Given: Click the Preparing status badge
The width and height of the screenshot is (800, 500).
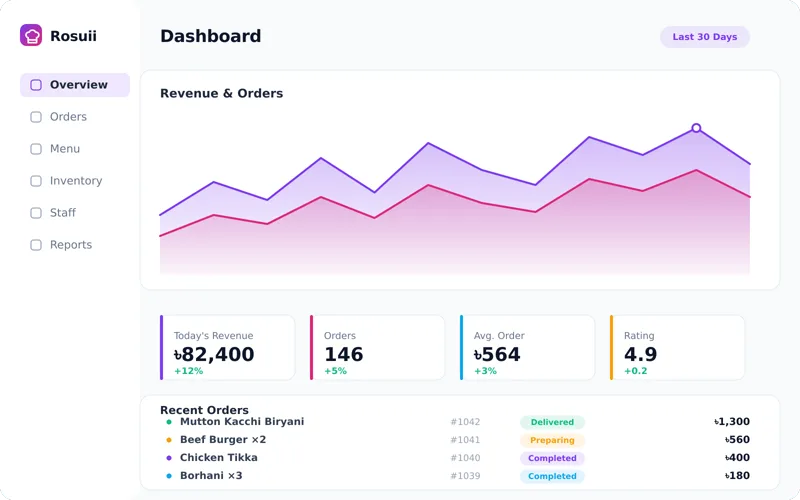Looking at the screenshot, I should [x=552, y=440].
